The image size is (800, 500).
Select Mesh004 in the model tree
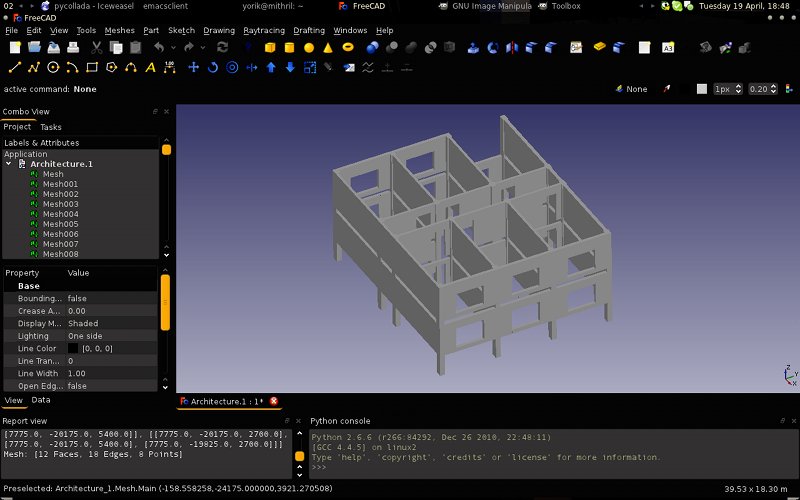[x=60, y=214]
